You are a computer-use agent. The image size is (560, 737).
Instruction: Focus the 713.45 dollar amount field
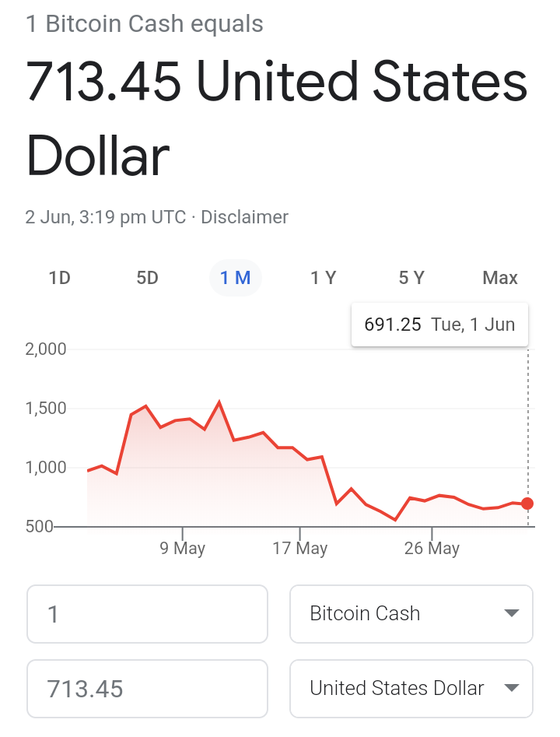pos(147,688)
